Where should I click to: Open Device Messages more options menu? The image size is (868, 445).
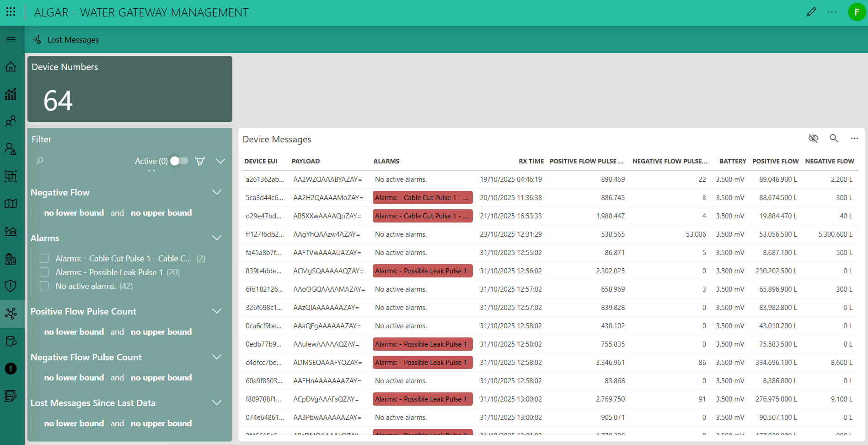(x=854, y=138)
